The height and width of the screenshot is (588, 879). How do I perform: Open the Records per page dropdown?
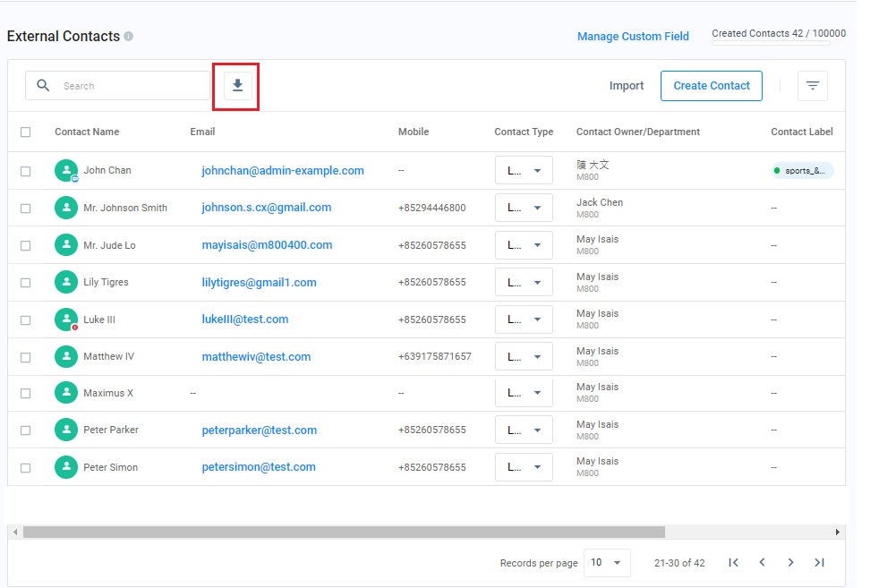coord(608,563)
